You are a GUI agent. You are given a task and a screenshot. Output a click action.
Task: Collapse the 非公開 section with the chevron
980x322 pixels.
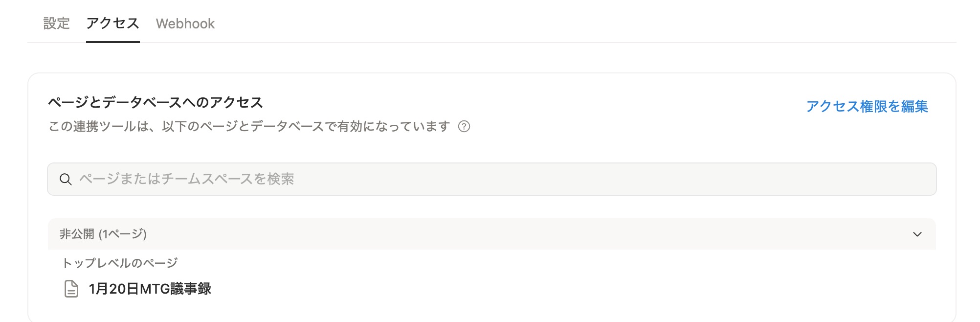(917, 234)
